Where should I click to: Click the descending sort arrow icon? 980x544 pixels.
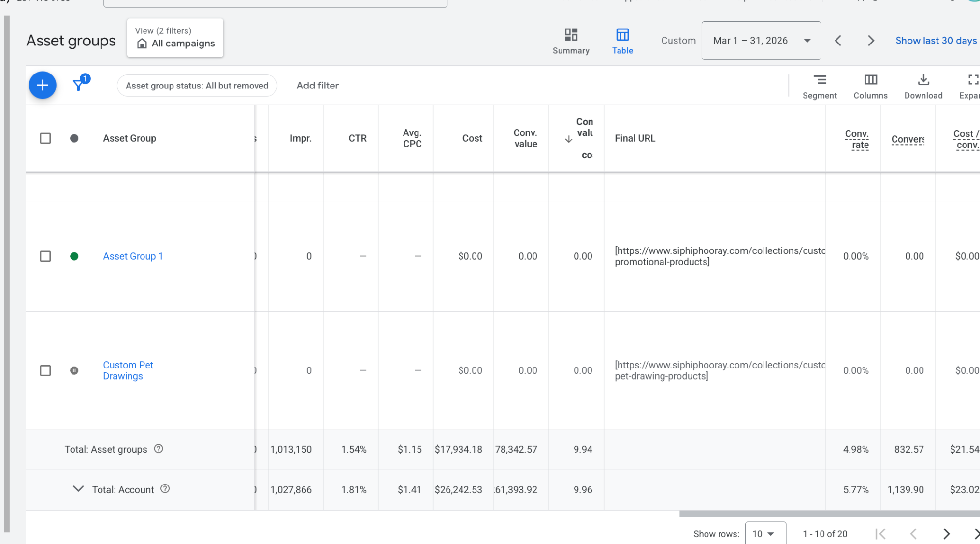[x=569, y=139]
